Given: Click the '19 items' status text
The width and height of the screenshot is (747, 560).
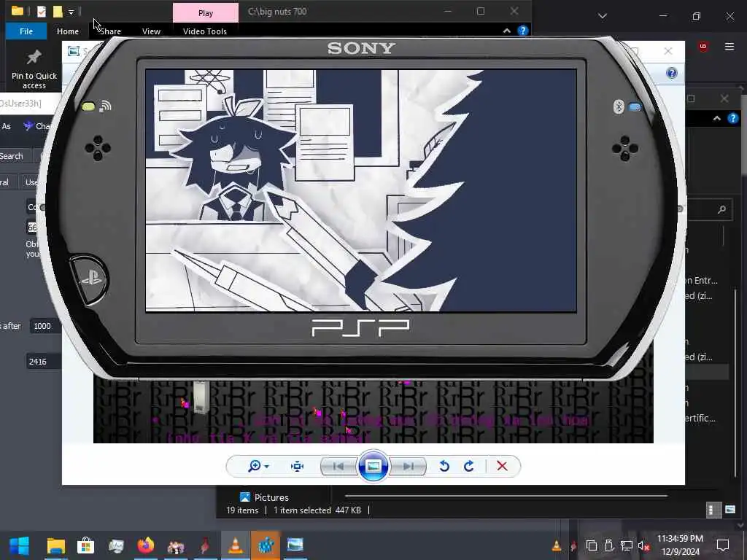Looking at the screenshot, I should [x=242, y=510].
